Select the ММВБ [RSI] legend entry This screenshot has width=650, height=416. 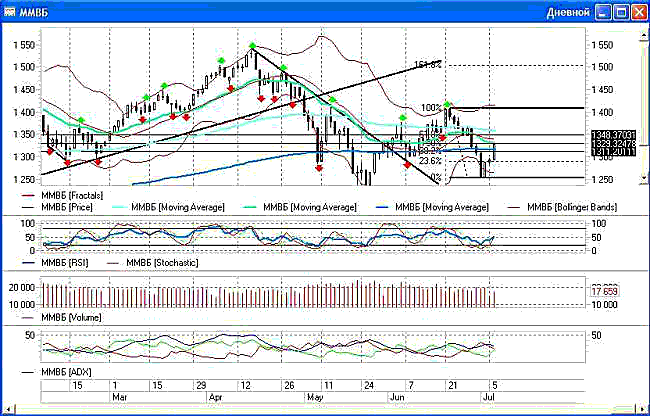click(55, 263)
